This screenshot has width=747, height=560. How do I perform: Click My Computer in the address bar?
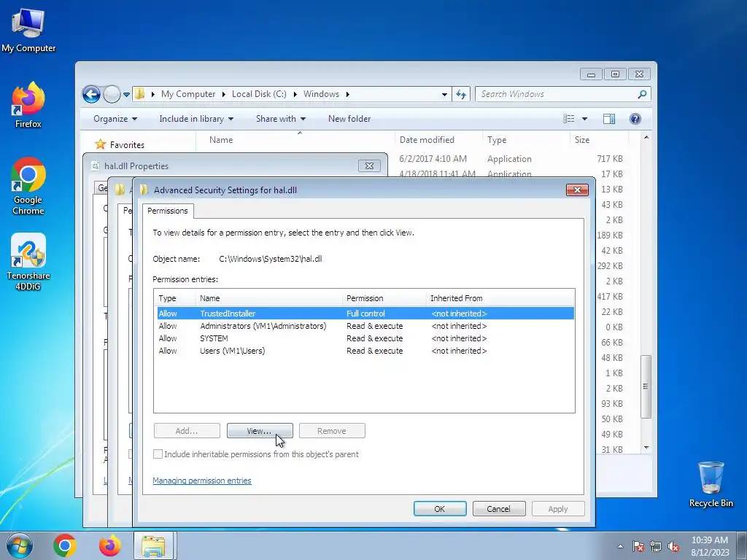pyautogui.click(x=188, y=94)
